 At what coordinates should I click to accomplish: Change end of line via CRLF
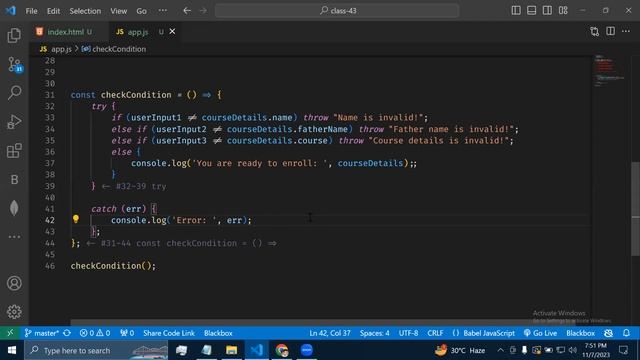[435, 333]
